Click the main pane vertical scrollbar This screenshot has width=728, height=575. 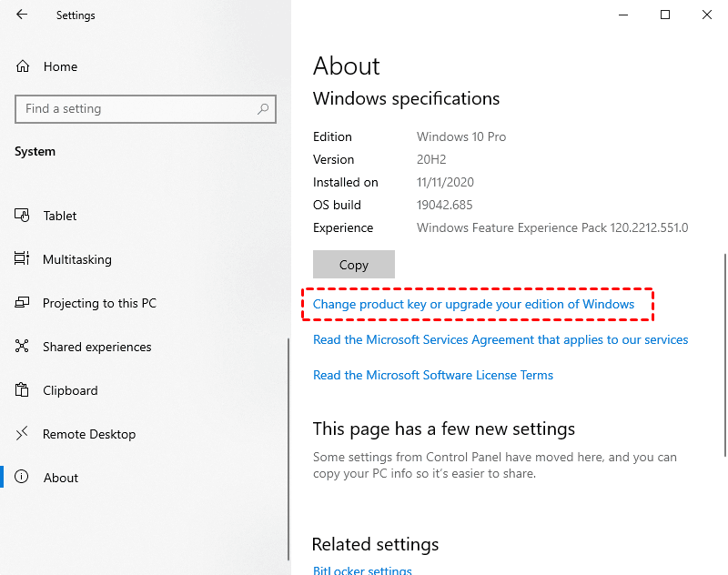[725, 355]
